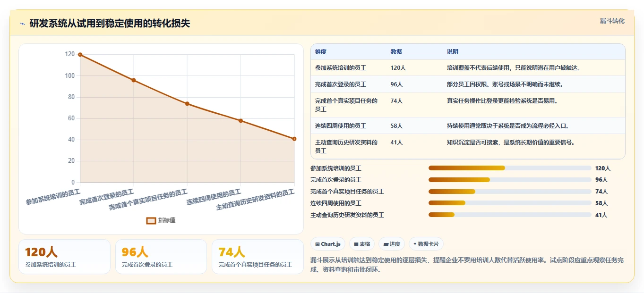Click the 41人 value in the table

click(x=397, y=142)
